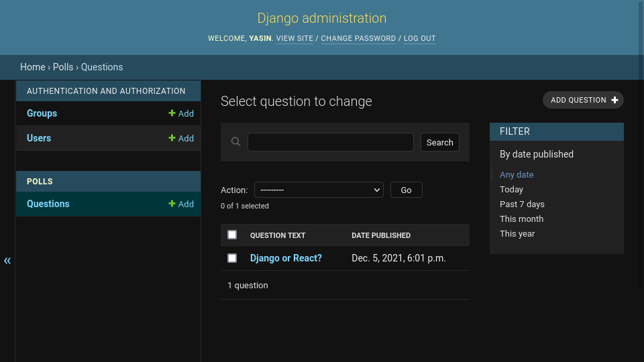
Task: Go to Polls in the breadcrumb
Action: [63, 67]
